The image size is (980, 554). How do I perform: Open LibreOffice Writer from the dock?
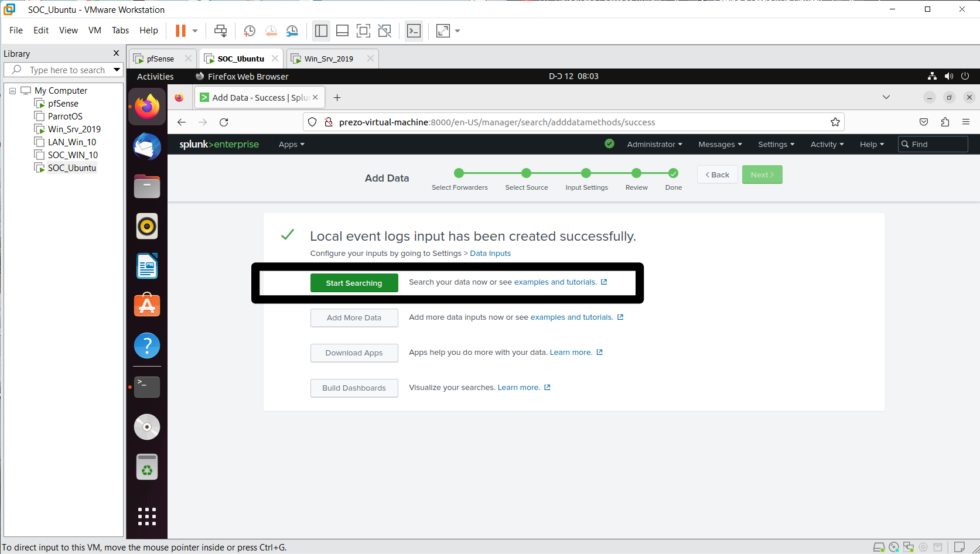(x=147, y=266)
